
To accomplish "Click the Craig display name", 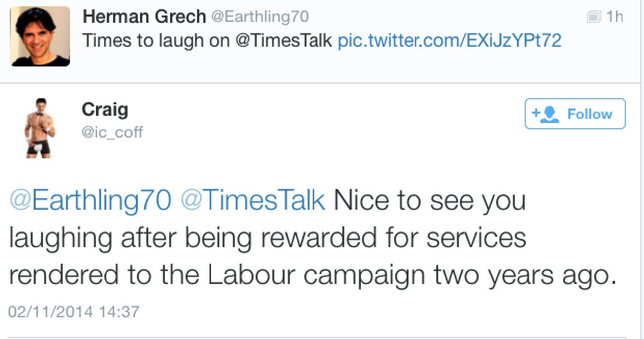I will point(104,109).
